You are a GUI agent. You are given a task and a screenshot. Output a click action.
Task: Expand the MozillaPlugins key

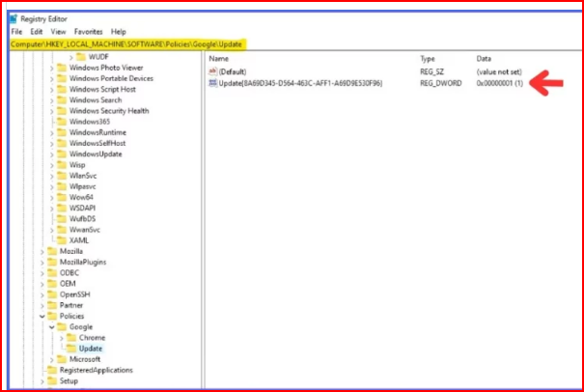click(42, 263)
